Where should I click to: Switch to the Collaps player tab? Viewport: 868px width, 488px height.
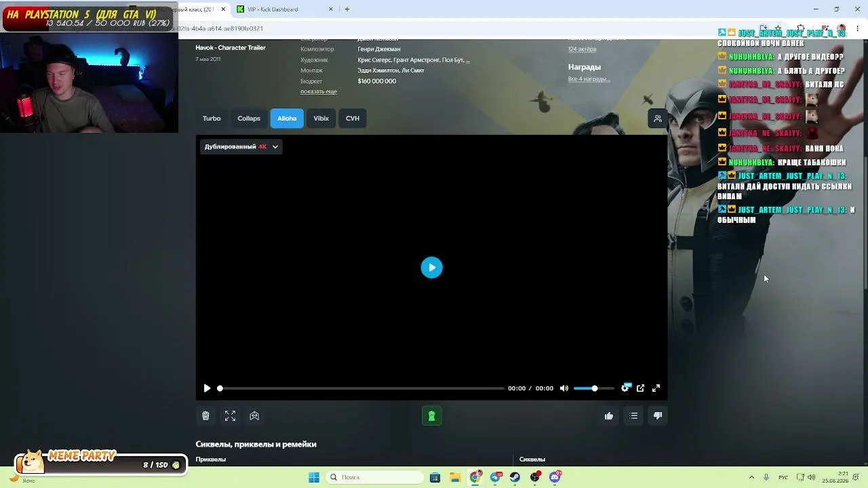pos(249,119)
